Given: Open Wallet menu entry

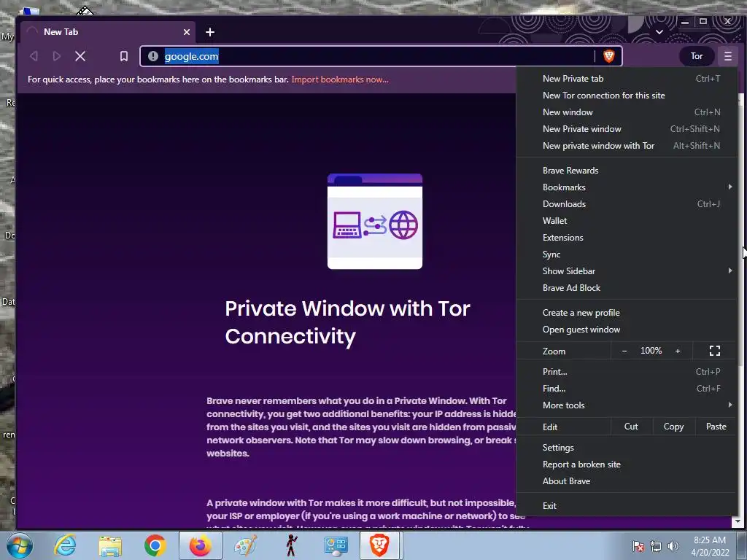Looking at the screenshot, I should click(627, 220).
